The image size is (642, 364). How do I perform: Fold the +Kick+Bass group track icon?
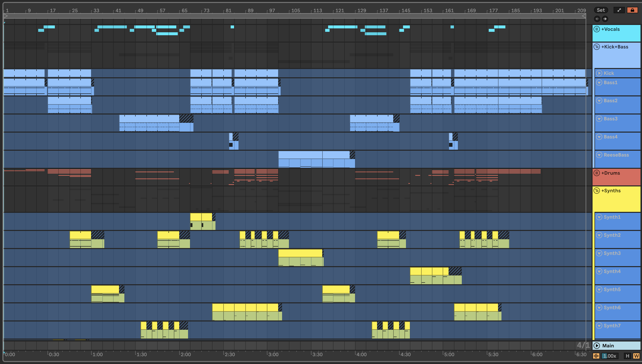pyautogui.click(x=597, y=47)
